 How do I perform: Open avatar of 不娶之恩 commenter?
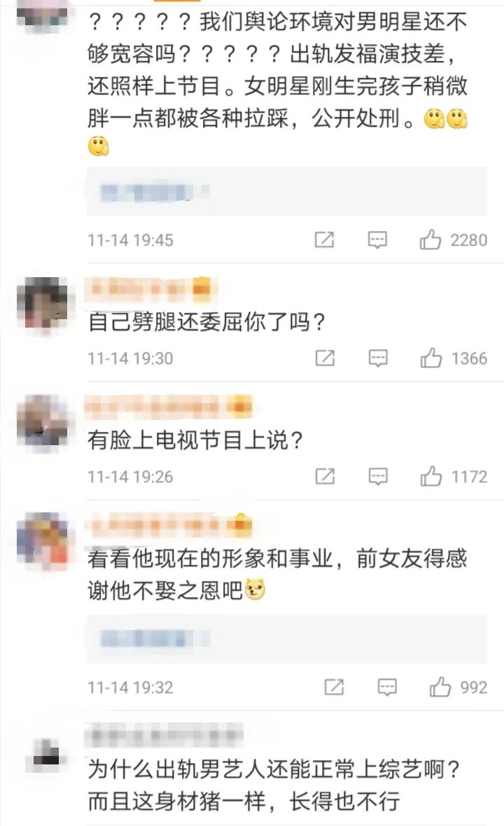click(43, 541)
